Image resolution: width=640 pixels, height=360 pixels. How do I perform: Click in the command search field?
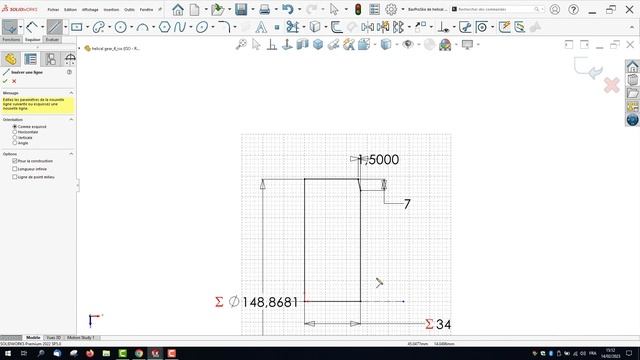[x=497, y=9]
